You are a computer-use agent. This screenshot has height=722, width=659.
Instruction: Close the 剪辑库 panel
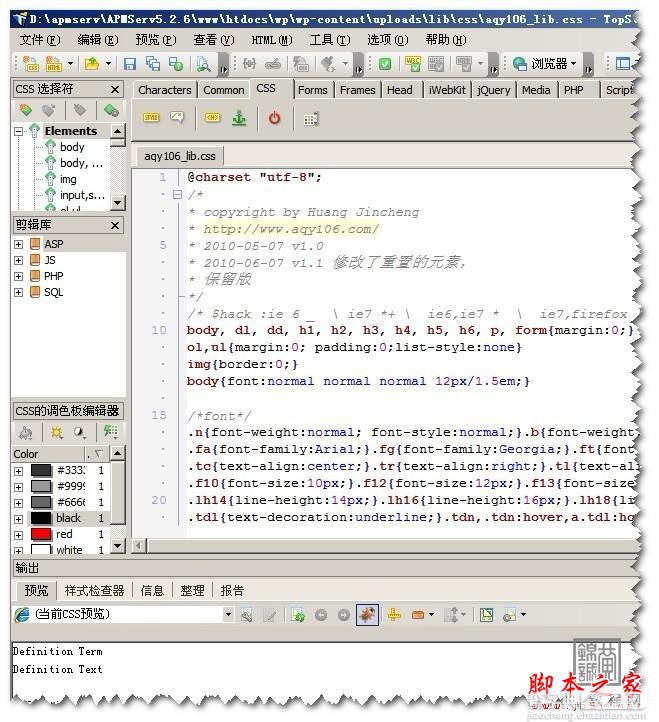(115, 225)
